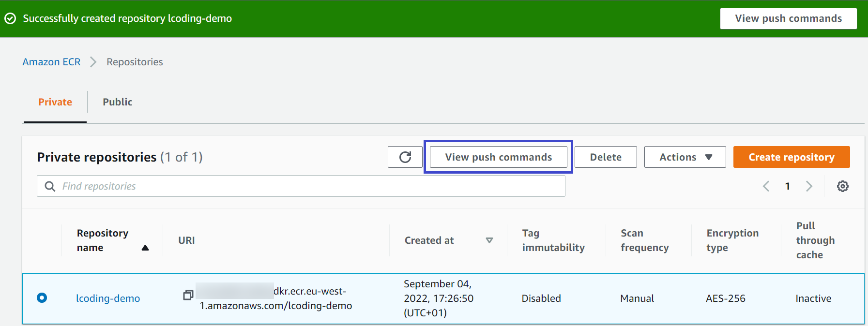Go to previous page of repositories
This screenshot has height=326, width=868.
pyautogui.click(x=766, y=186)
